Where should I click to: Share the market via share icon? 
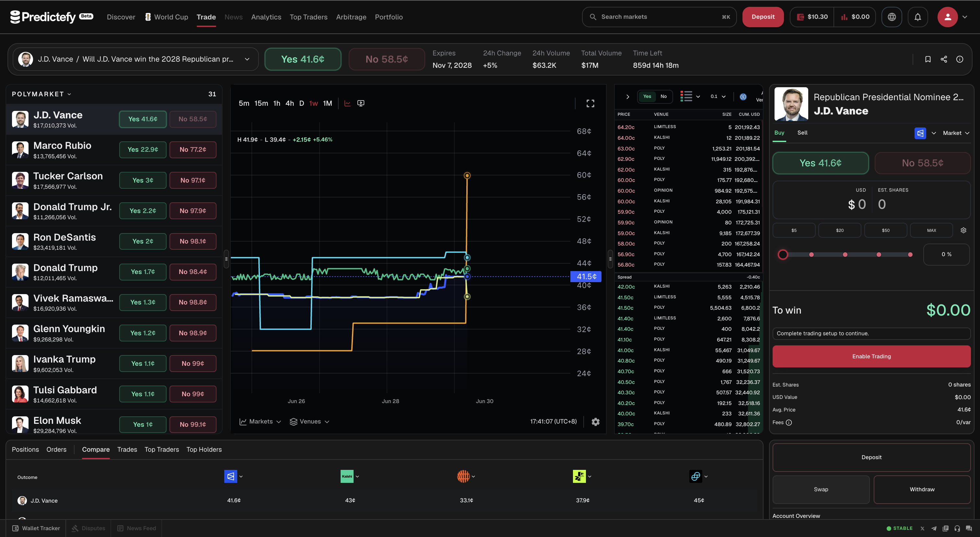click(944, 59)
